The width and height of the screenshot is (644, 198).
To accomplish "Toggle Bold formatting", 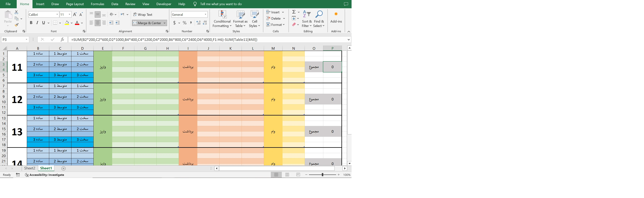I will click(31, 23).
